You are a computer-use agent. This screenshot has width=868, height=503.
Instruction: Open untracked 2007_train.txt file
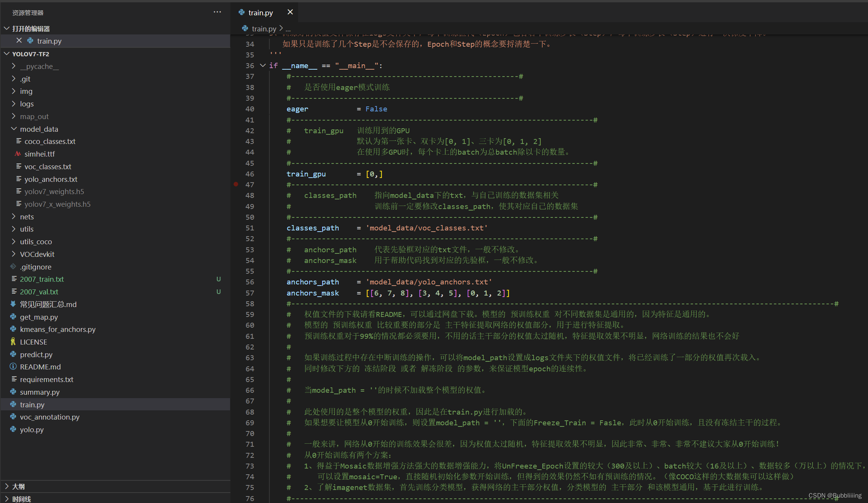click(x=42, y=279)
